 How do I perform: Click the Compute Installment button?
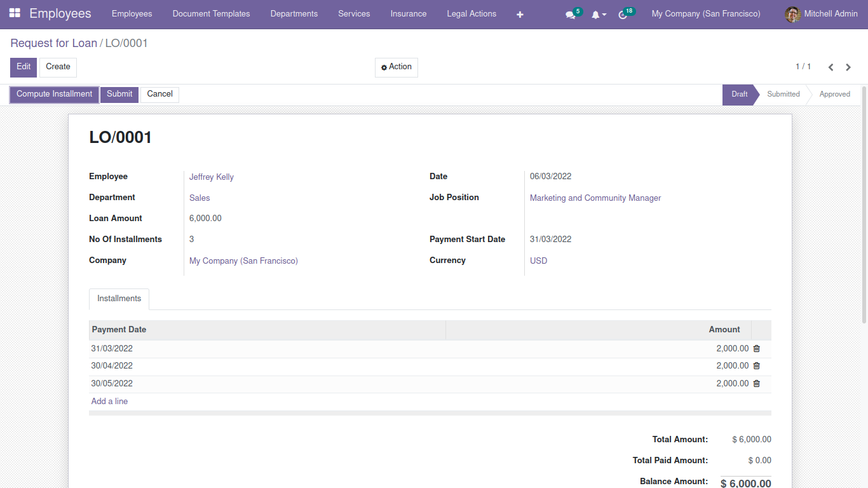click(53, 94)
